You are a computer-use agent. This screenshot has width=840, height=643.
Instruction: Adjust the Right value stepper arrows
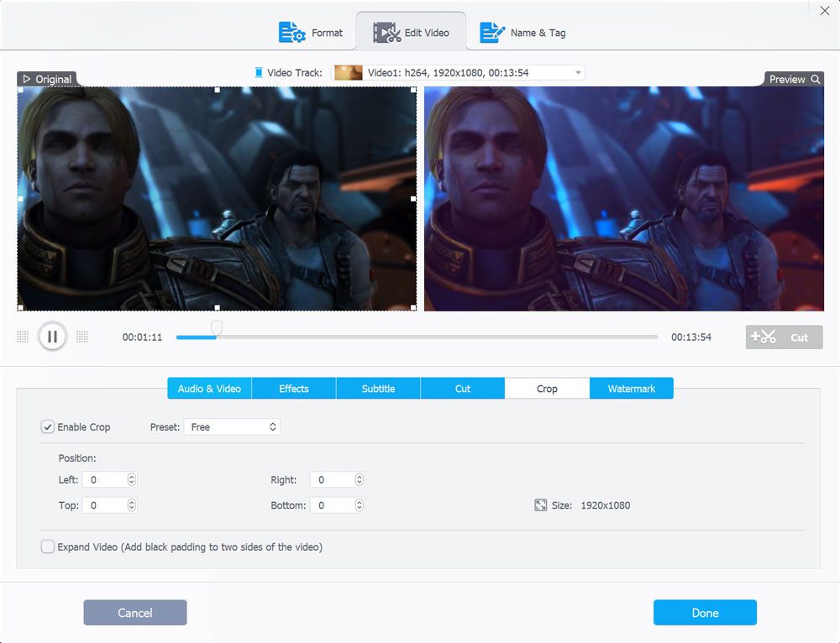(x=360, y=479)
